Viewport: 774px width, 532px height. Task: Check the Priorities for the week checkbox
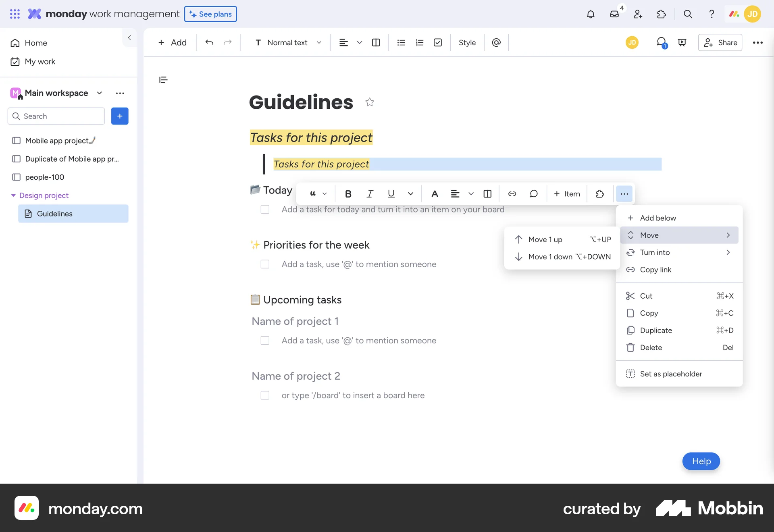pos(265,264)
